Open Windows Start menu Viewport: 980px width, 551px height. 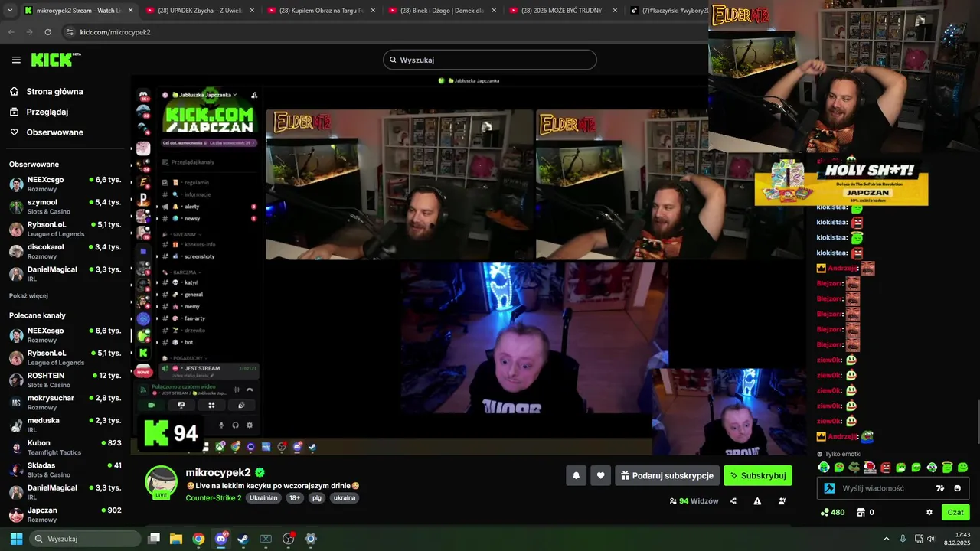16,539
